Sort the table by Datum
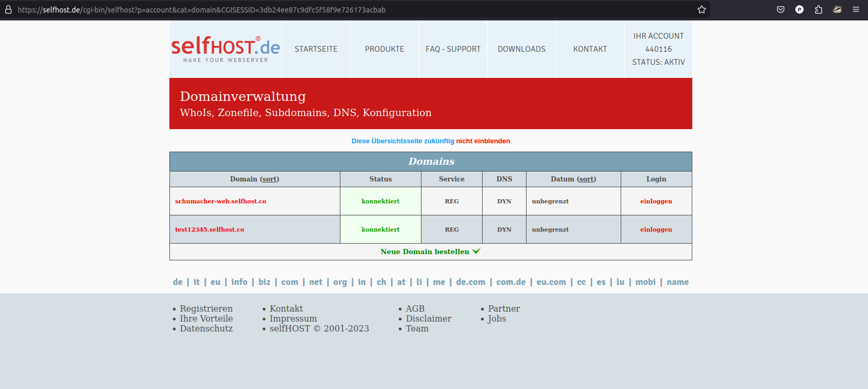868x389 pixels. (586, 179)
